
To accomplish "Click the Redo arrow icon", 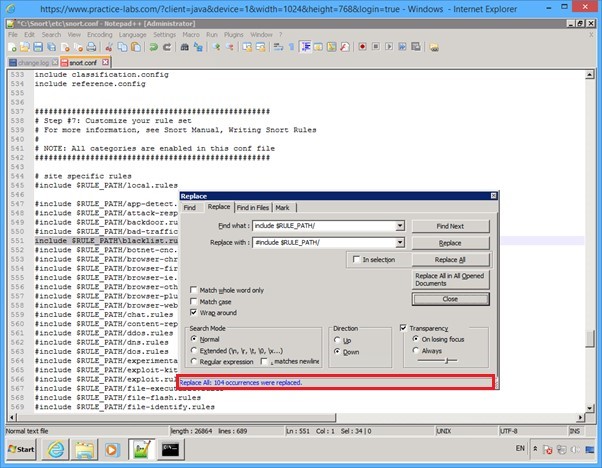I will (x=167, y=47).
